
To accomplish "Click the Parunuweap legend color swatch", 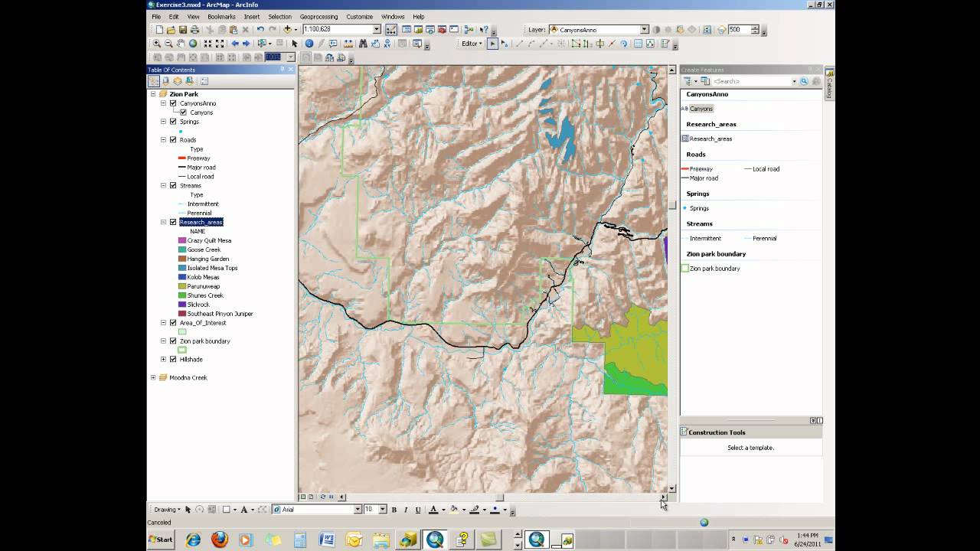I will tap(182, 286).
